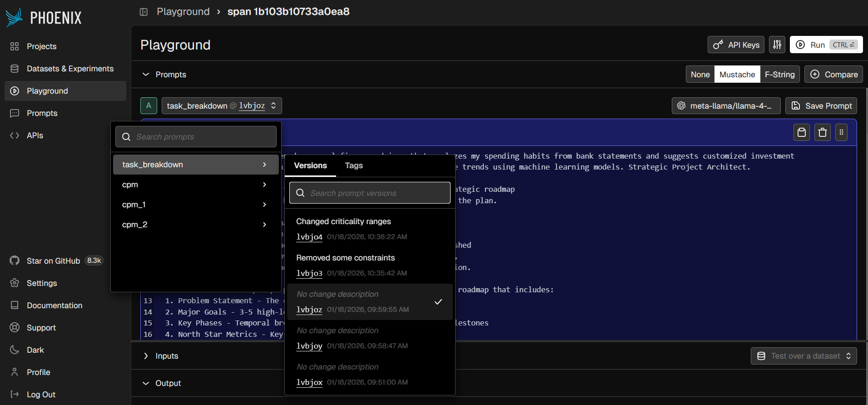Click the Datasets database icon
Viewport: 868px width, 405px height.
[x=15, y=69]
